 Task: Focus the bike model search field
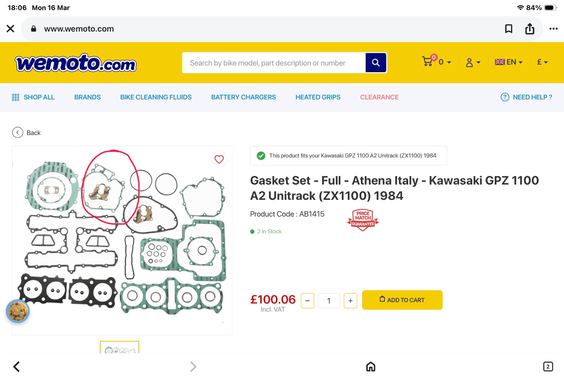274,63
